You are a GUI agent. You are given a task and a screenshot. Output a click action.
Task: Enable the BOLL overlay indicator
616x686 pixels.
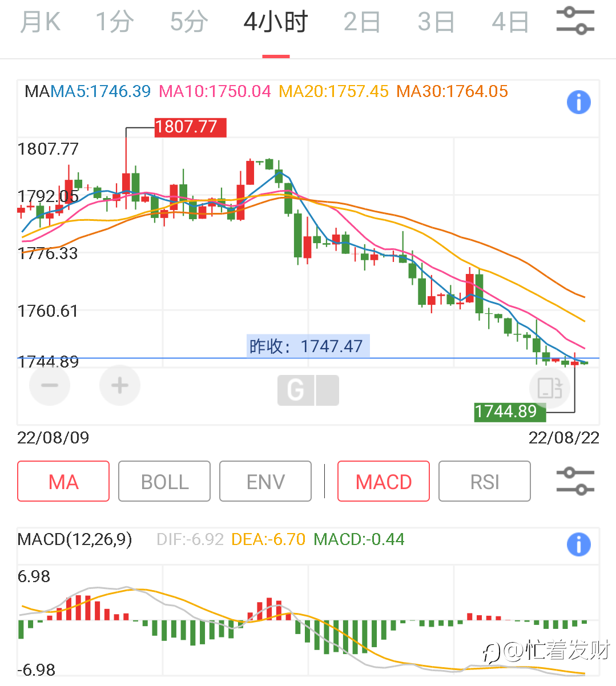[164, 481]
